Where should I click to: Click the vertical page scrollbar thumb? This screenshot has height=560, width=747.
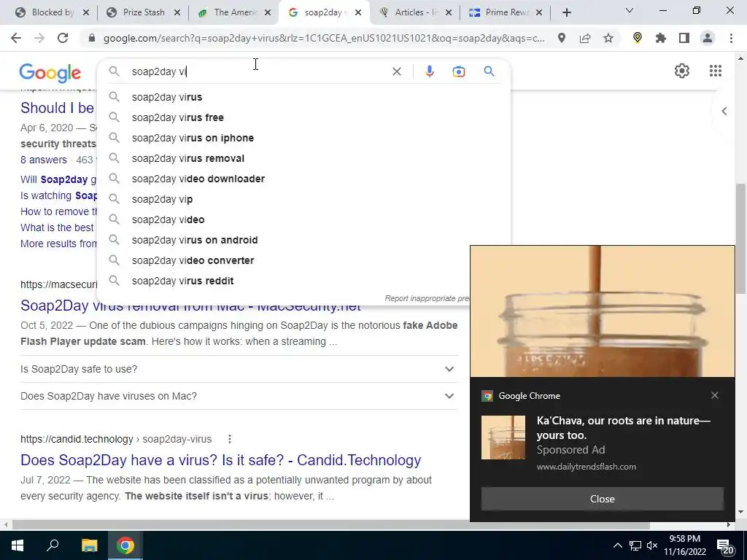point(740,238)
